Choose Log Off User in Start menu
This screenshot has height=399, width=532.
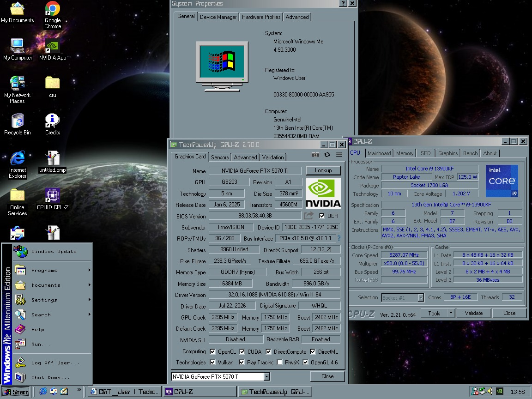click(53, 363)
